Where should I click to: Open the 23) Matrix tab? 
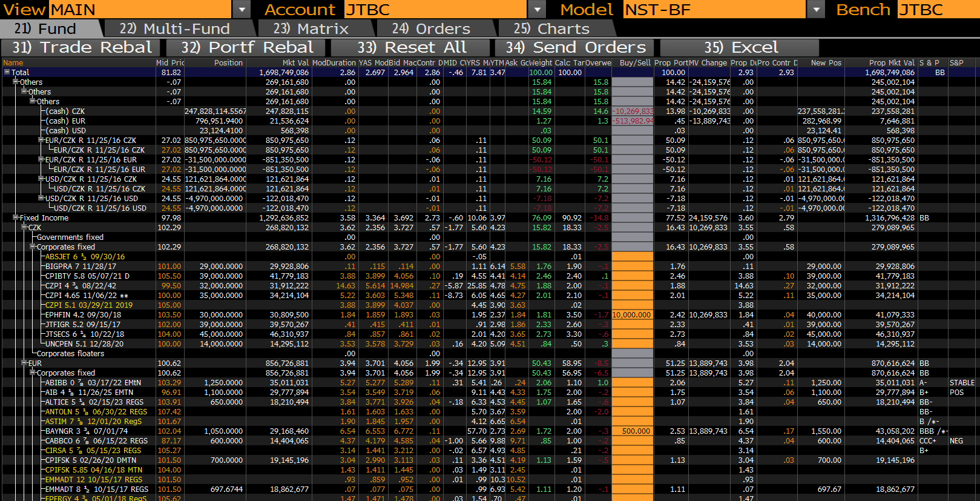tap(313, 28)
